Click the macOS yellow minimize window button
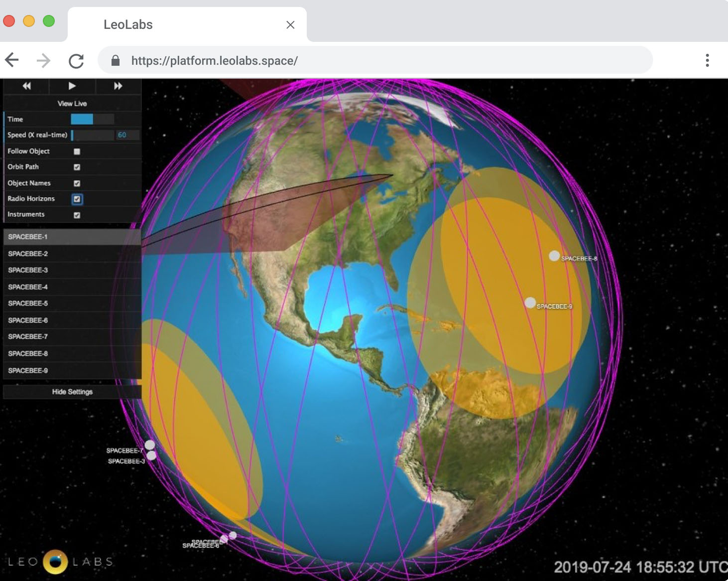This screenshot has height=581, width=728. (x=29, y=21)
